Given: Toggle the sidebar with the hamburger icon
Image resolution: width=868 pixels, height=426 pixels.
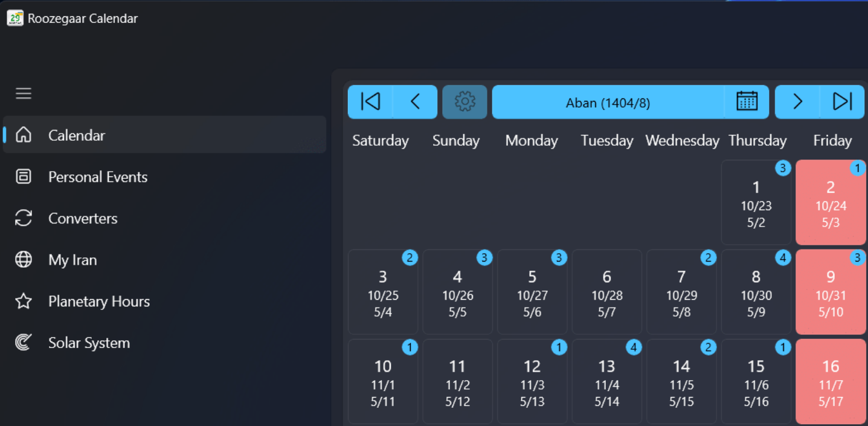Looking at the screenshot, I should pos(23,93).
